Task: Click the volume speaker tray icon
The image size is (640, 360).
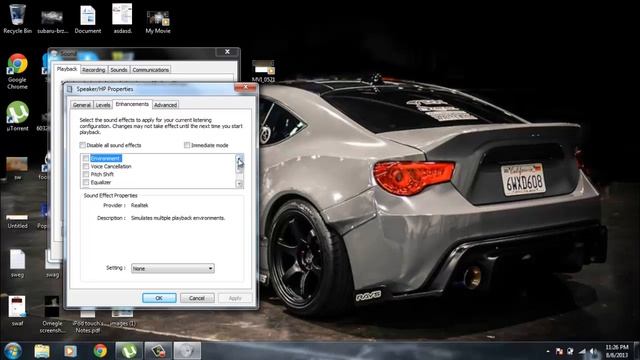Action: pyautogui.click(x=593, y=351)
